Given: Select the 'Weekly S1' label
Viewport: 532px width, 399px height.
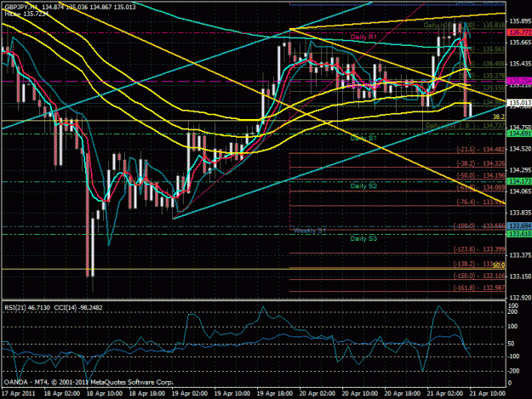Looking at the screenshot, I should (310, 231).
